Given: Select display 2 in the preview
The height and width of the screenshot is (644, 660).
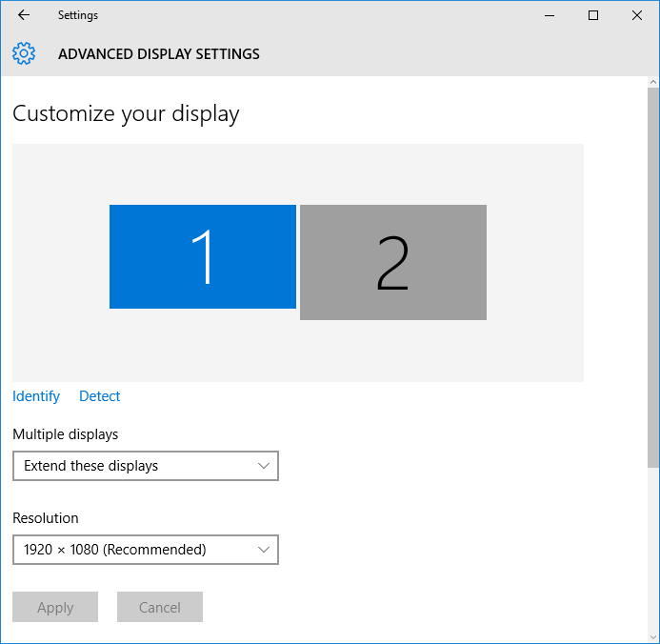Looking at the screenshot, I should click(392, 262).
